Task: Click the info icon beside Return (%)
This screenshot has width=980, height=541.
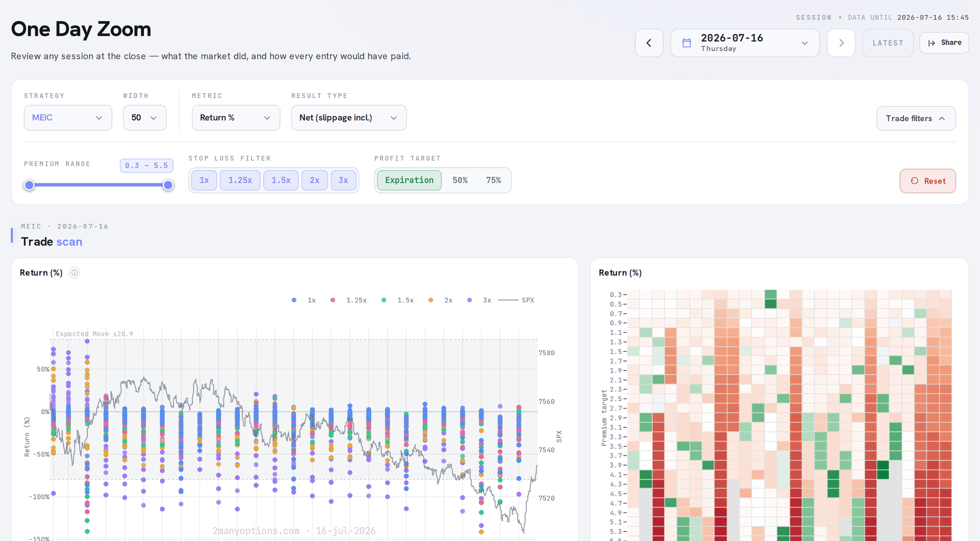Action: 75,273
